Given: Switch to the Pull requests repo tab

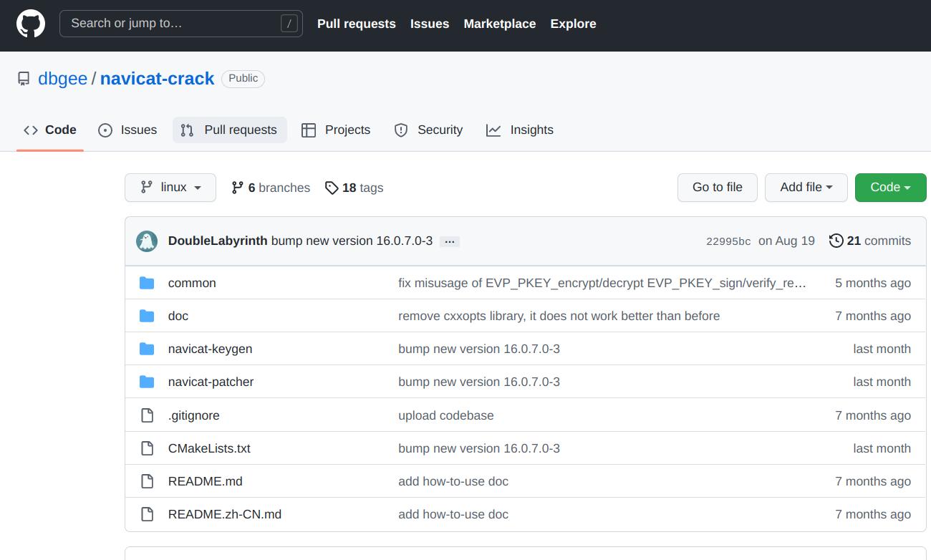Looking at the screenshot, I should click(230, 130).
